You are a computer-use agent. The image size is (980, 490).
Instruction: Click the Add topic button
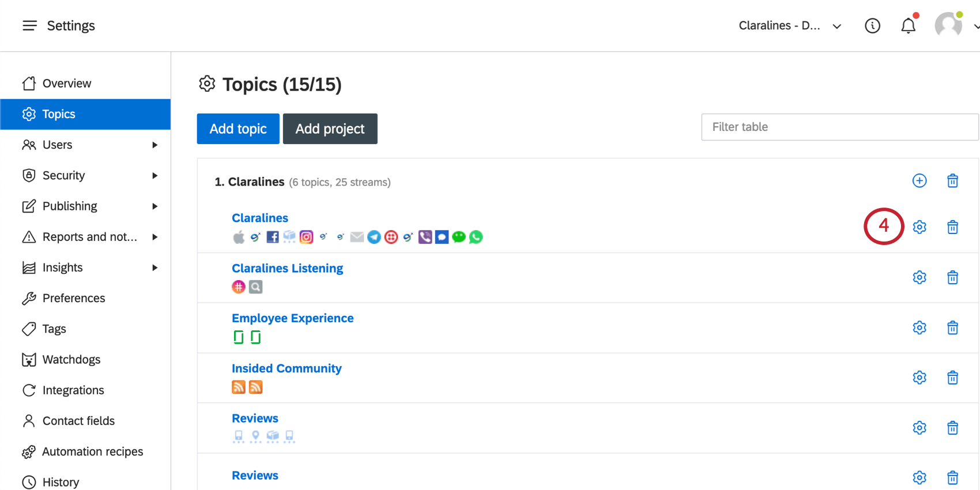point(238,129)
